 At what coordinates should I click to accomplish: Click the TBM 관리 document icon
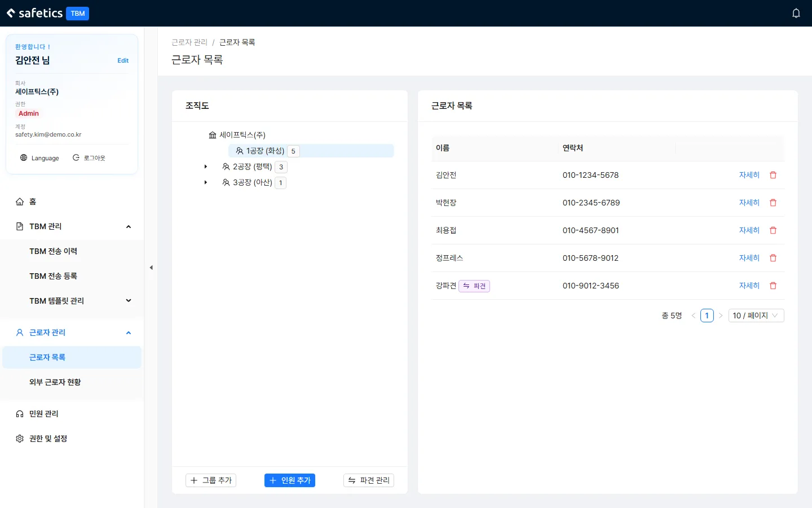pos(20,226)
